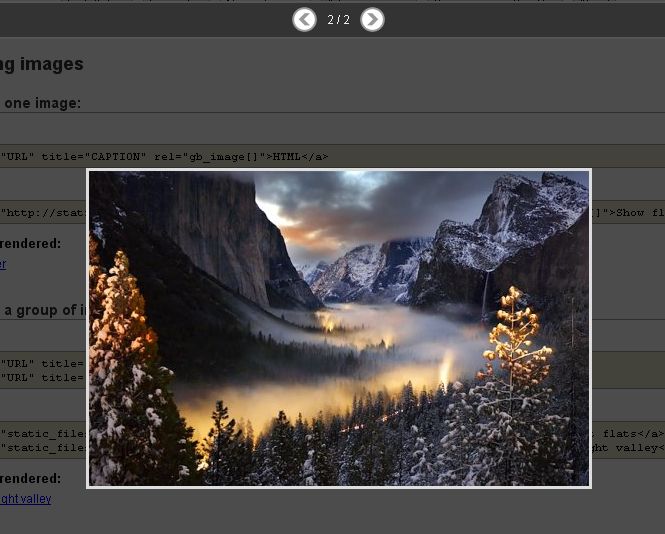
Task: Click the two-line "URL" title= code block
Action: pos(40,371)
